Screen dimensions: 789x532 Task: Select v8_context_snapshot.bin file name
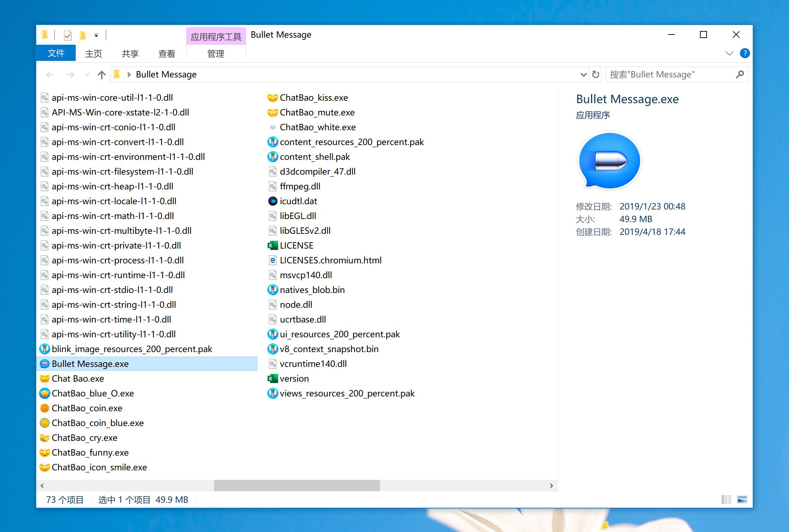click(329, 349)
